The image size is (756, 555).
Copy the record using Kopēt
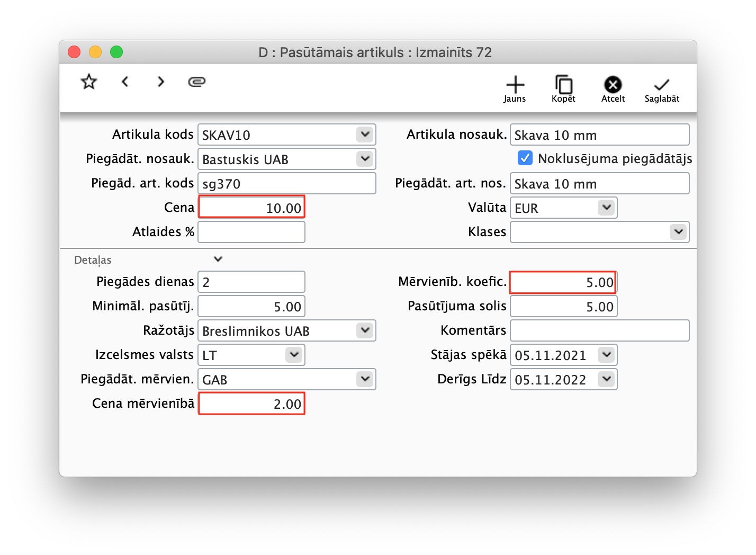563,87
